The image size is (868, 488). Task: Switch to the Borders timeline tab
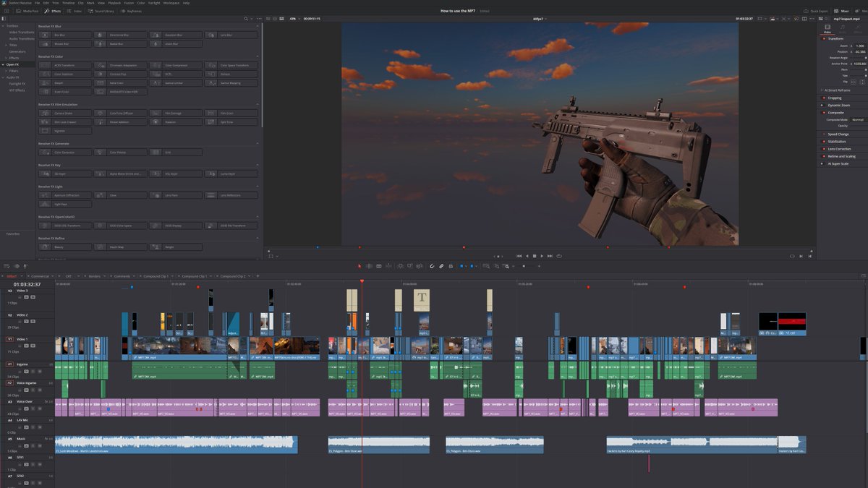pyautogui.click(x=94, y=276)
